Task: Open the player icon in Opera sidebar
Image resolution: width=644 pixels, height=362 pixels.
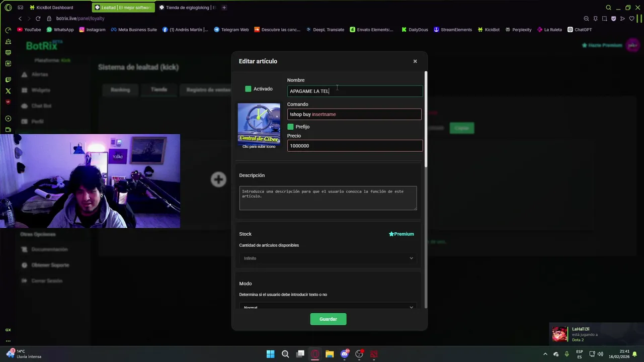Action: pyautogui.click(x=8, y=119)
